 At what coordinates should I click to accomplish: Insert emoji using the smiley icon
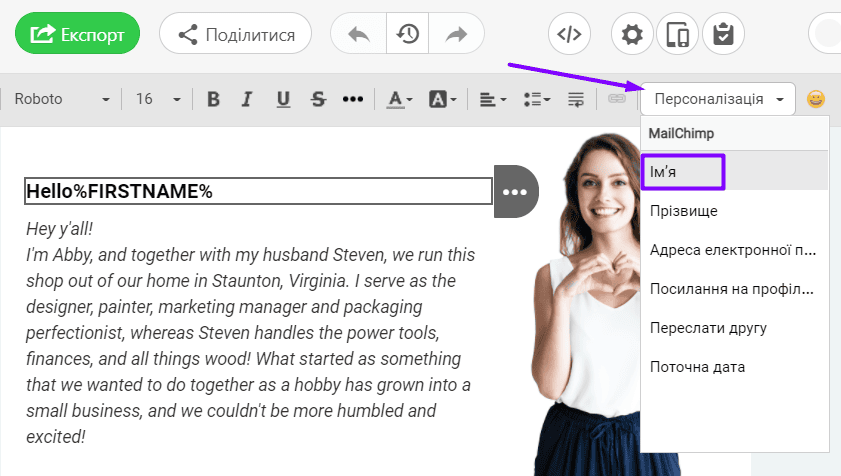pyautogui.click(x=817, y=99)
